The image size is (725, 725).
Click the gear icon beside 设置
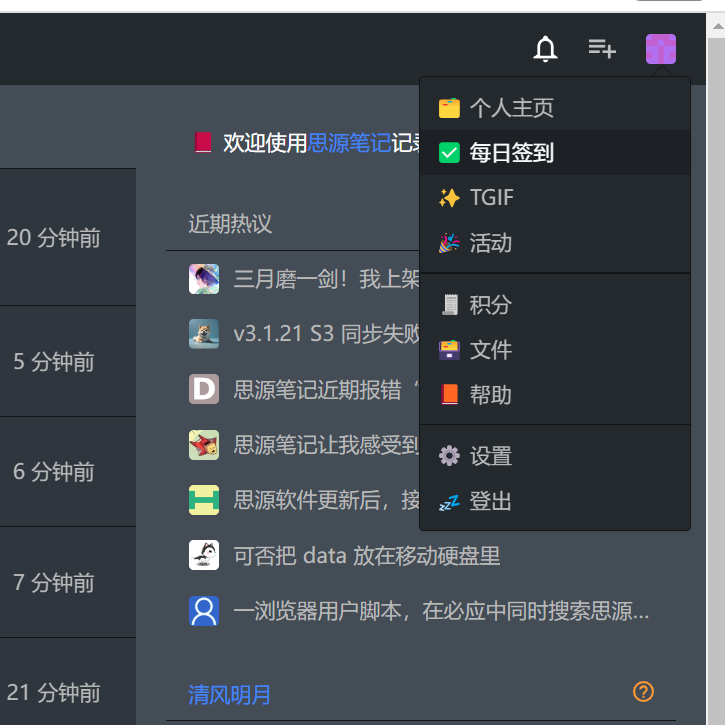click(x=449, y=456)
